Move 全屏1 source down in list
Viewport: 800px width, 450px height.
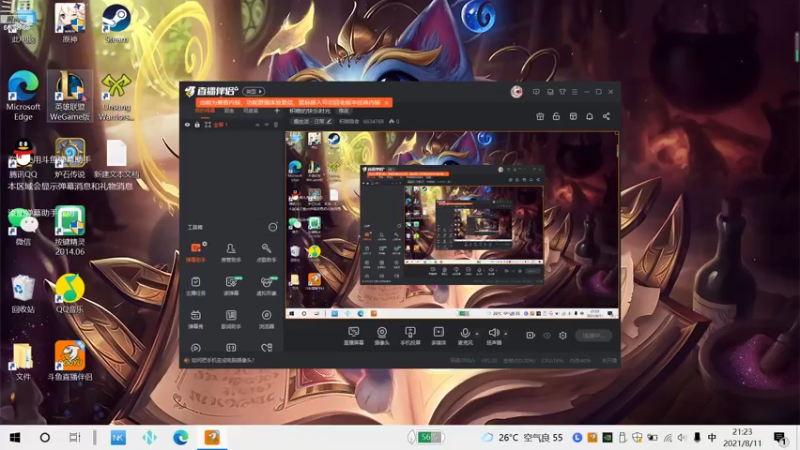[x=266, y=124]
